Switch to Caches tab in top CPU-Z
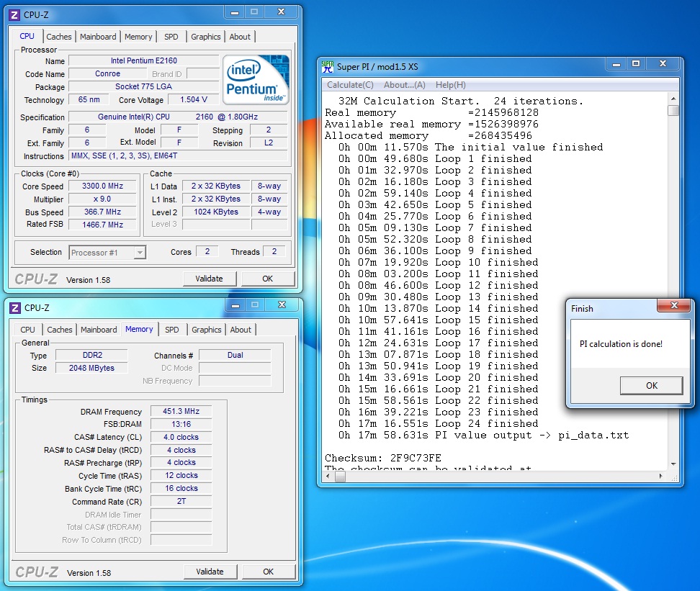Screen dimensions: 700x591 [x=59, y=37]
